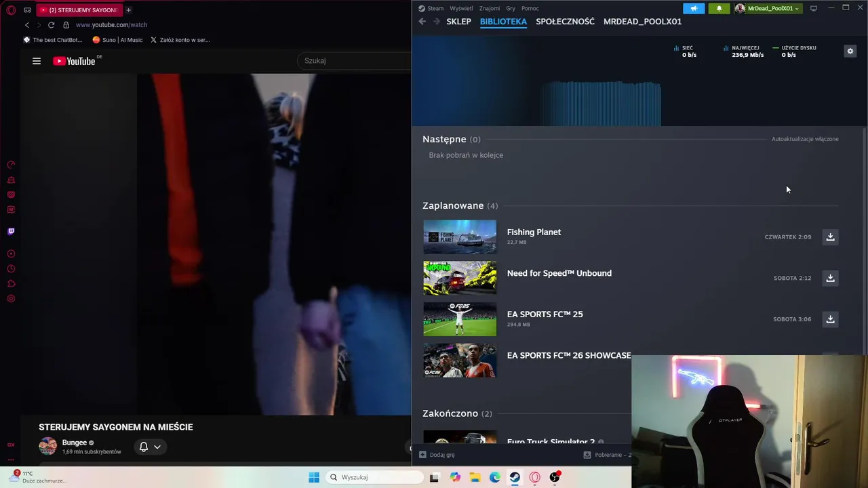Click the YouTube Szukaj search field

tap(354, 61)
